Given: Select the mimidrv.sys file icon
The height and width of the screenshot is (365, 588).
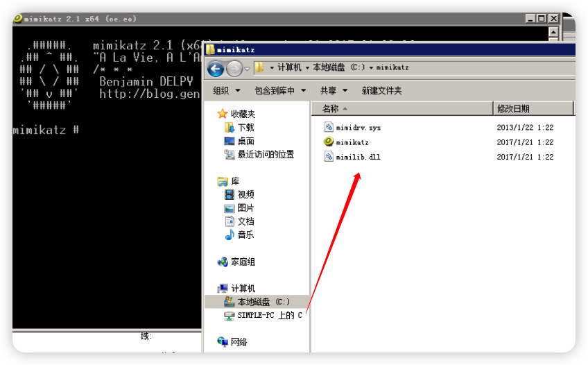Looking at the screenshot, I should 329,127.
